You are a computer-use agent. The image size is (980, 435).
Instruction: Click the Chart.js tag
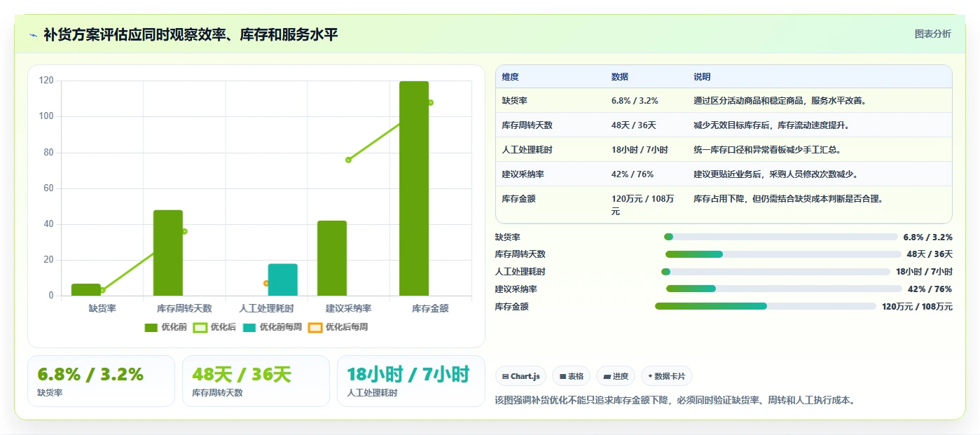pos(521,376)
